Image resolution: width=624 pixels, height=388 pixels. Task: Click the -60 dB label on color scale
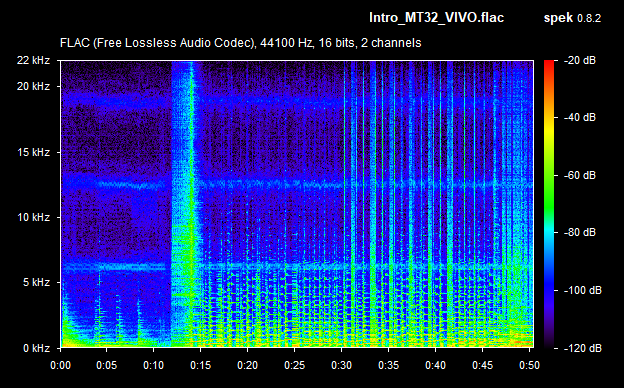tap(580, 175)
